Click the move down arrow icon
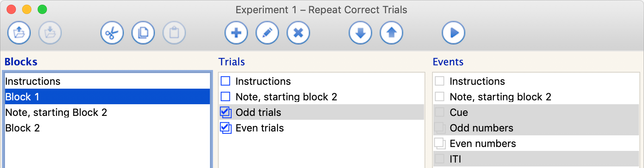Image resolution: width=644 pixels, height=168 pixels. (360, 33)
